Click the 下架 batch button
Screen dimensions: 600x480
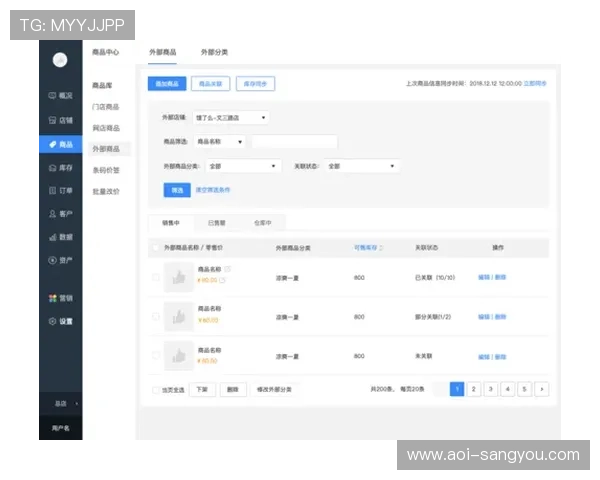click(x=202, y=390)
